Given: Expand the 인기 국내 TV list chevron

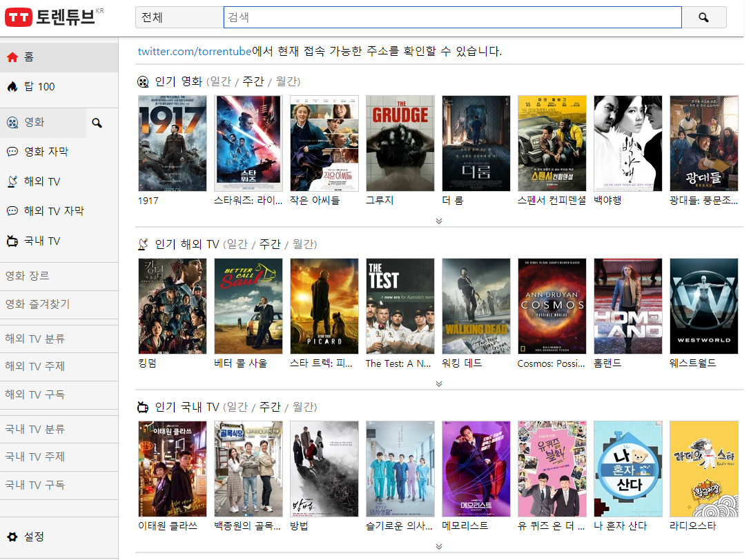Looking at the screenshot, I should (439, 546).
